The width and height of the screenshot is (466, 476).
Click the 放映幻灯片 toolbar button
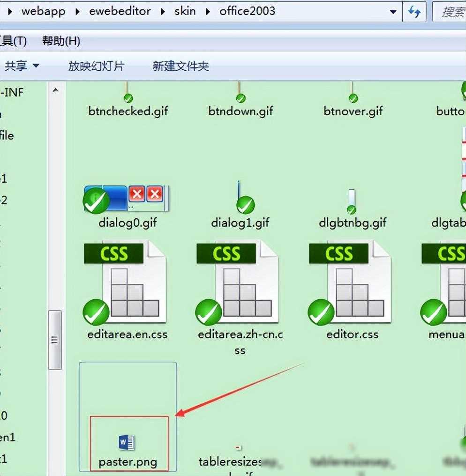96,66
